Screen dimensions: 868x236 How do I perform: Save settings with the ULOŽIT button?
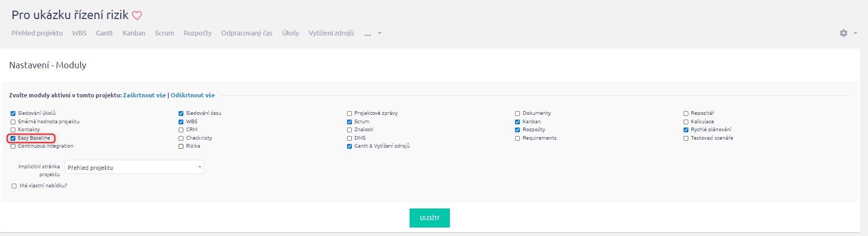(x=430, y=218)
